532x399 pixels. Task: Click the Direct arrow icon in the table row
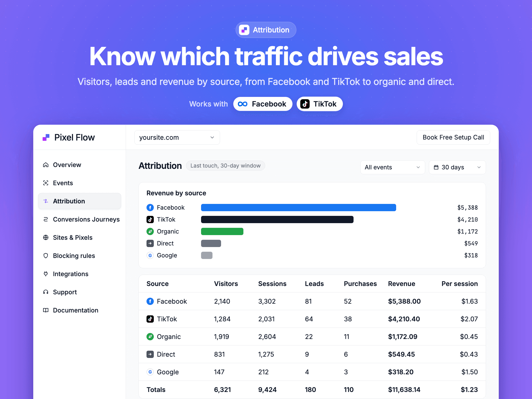point(150,354)
